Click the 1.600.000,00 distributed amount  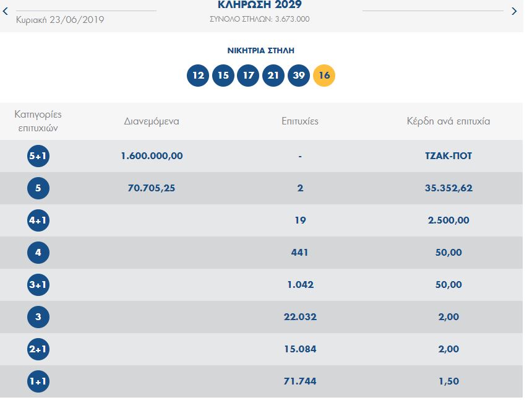(x=152, y=156)
